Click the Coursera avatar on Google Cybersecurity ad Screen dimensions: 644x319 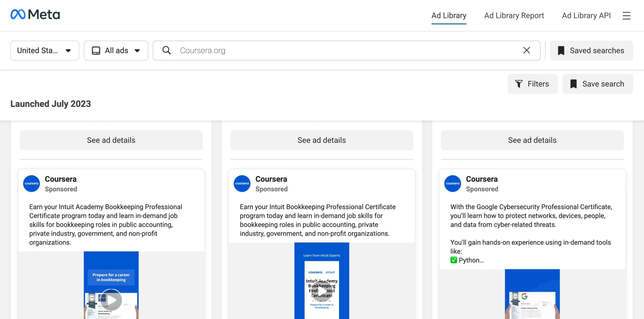(452, 184)
